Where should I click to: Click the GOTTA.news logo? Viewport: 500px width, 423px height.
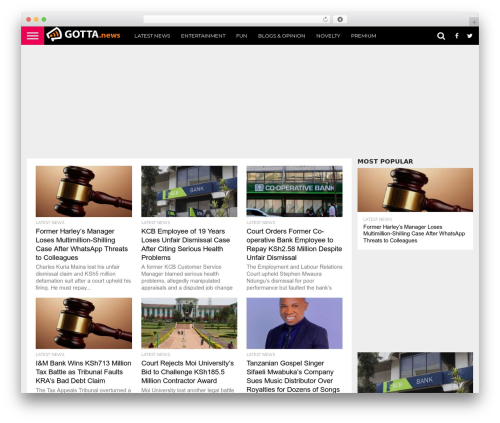point(83,34)
